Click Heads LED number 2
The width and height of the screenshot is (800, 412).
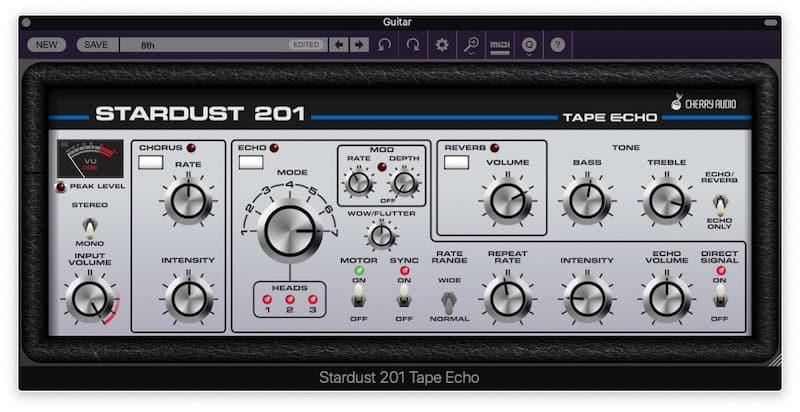point(290,299)
